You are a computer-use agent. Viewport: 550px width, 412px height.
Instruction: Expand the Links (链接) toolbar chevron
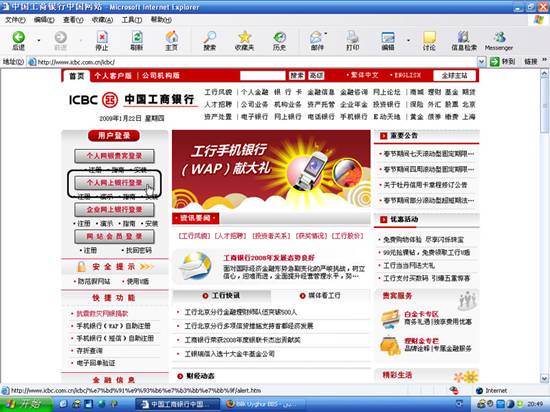pos(544,60)
